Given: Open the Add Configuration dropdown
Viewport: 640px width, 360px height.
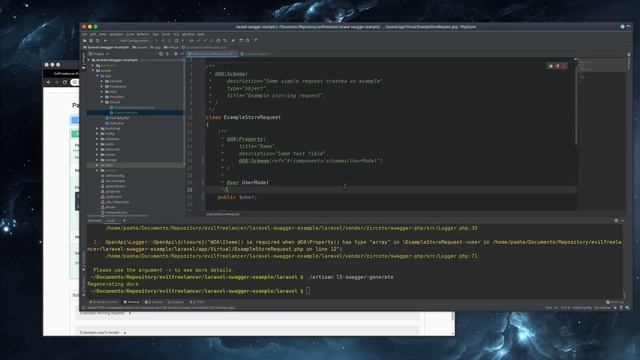Looking at the screenshot, I should click(x=134, y=40).
